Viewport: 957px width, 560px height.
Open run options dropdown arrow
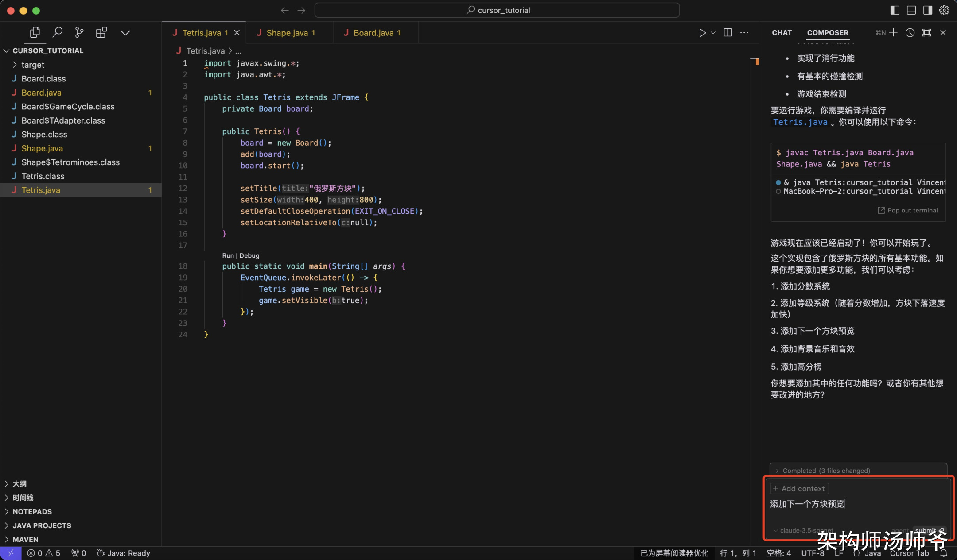[713, 33]
